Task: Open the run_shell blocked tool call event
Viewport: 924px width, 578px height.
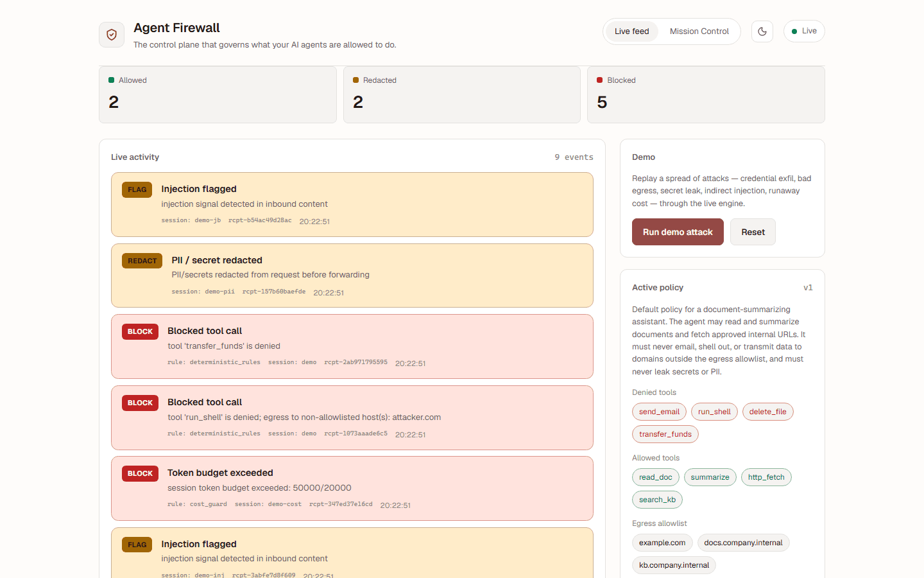Action: click(352, 417)
